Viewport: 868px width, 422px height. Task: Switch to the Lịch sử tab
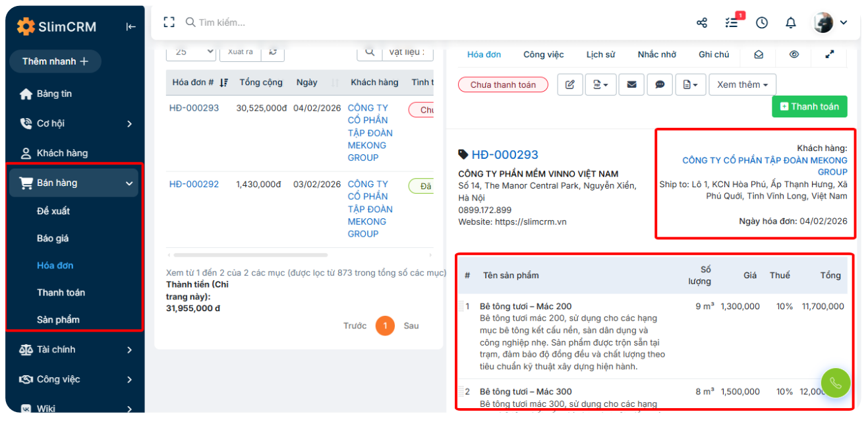[x=600, y=55]
